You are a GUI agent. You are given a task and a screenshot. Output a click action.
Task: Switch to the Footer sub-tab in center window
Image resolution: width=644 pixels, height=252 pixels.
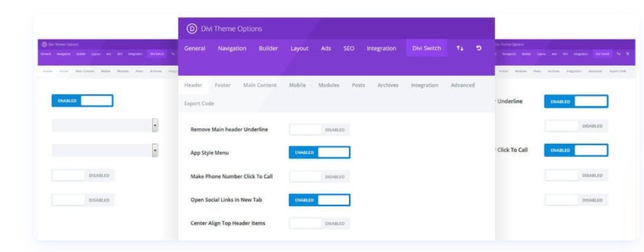(x=222, y=85)
